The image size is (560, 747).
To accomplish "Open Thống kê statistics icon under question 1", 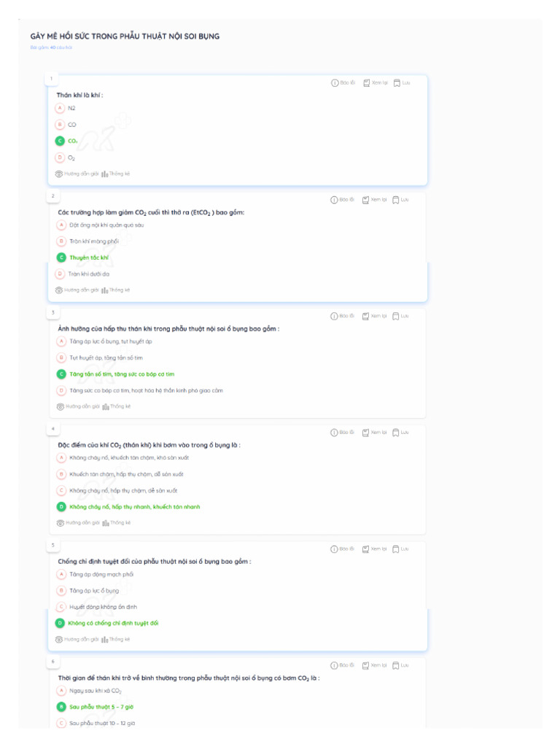I will (x=105, y=174).
